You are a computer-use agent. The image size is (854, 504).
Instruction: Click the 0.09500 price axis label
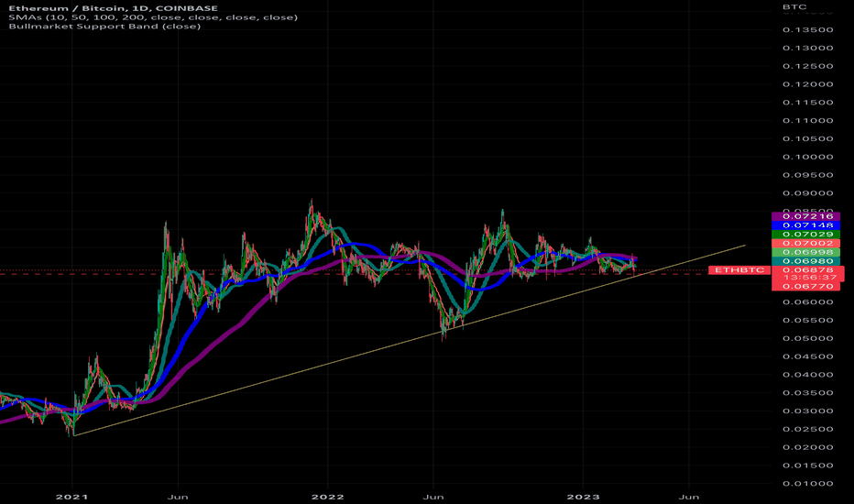(x=807, y=175)
